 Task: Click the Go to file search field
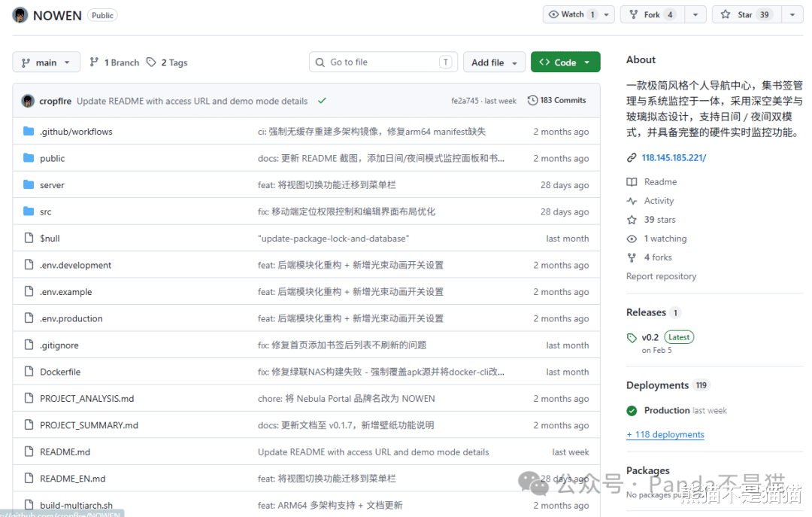coord(383,62)
